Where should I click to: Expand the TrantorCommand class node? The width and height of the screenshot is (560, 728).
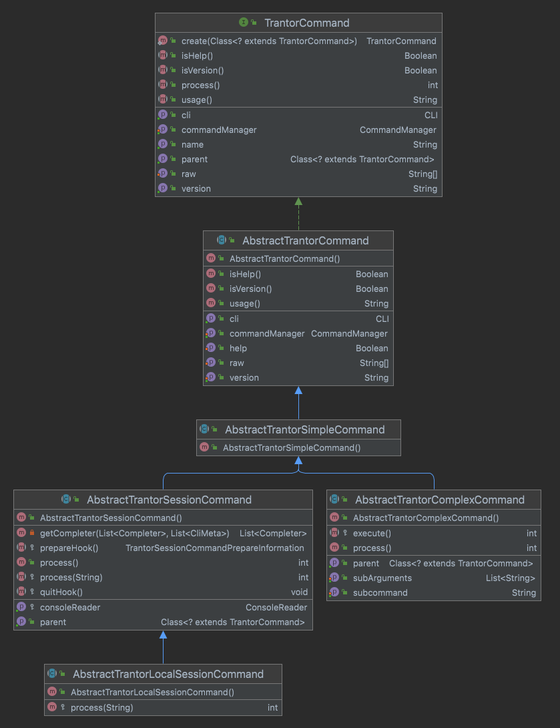(298, 22)
